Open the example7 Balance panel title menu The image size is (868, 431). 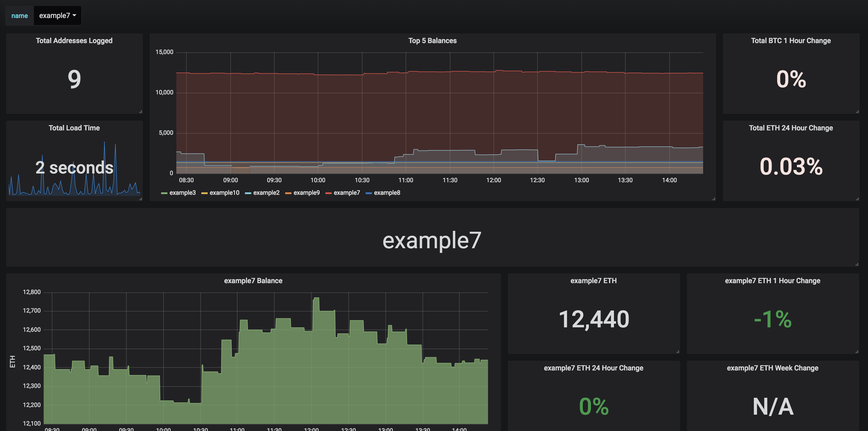253,280
